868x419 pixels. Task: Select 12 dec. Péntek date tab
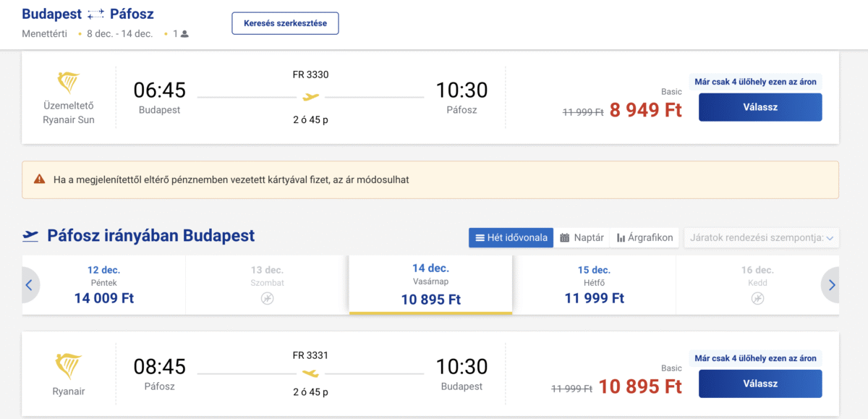(x=104, y=284)
